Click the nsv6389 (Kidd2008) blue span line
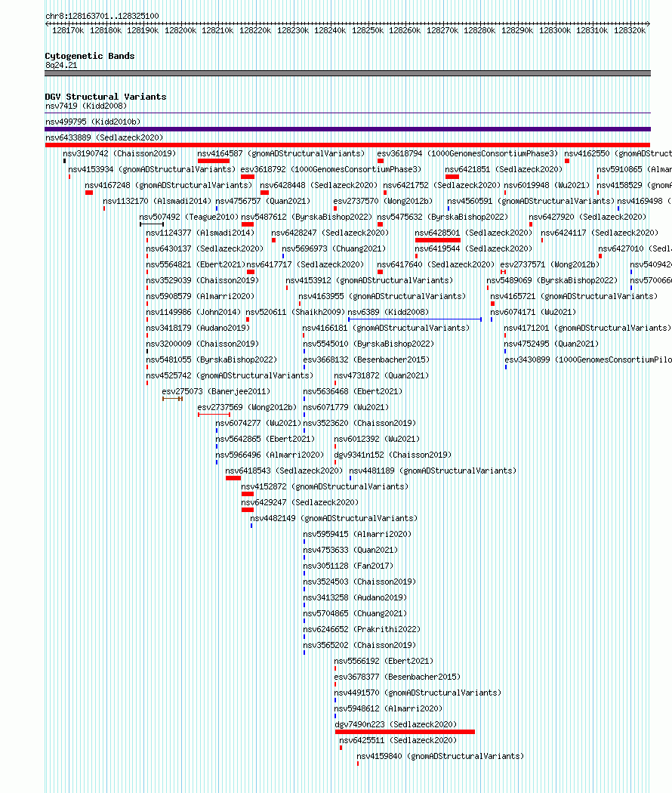 pyautogui.click(x=415, y=319)
